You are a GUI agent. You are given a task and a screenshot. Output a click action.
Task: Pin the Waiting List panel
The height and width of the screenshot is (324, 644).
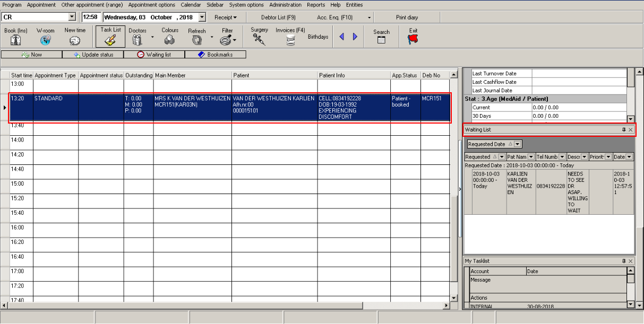(624, 130)
